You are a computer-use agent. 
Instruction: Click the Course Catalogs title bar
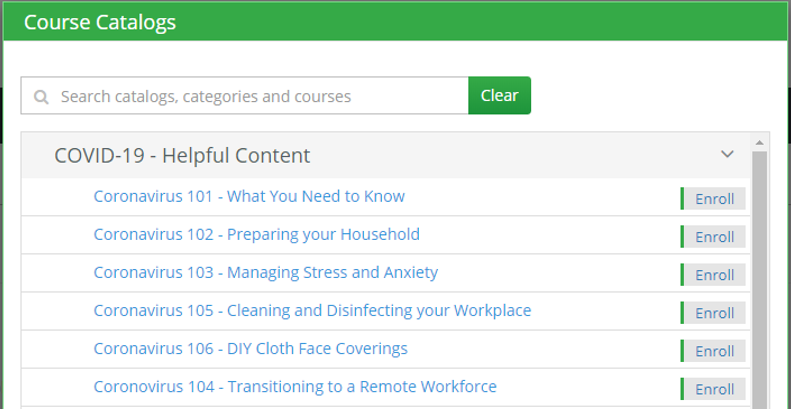click(396, 22)
